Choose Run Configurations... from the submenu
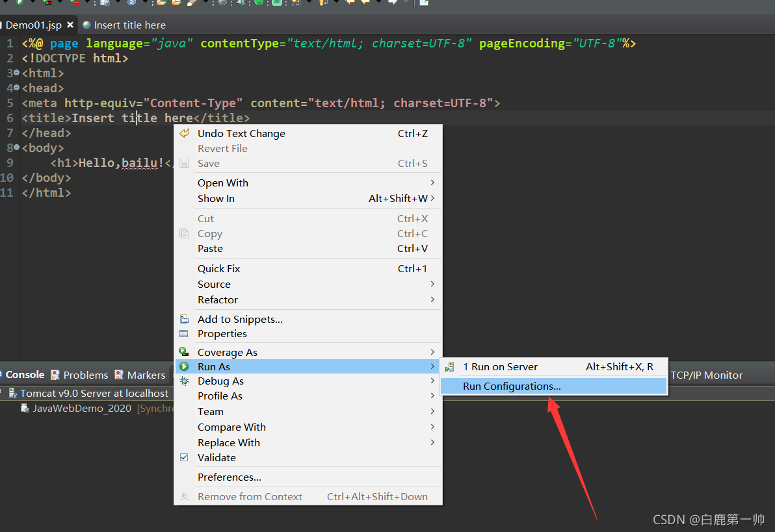Screen dimensions: 775x532 [x=553, y=386]
